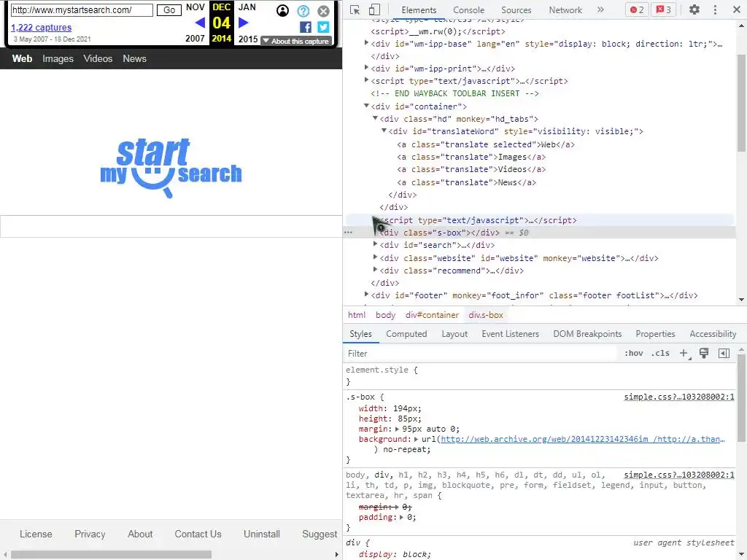Switch to the Computed styles tab
747x560 pixels.
click(406, 334)
